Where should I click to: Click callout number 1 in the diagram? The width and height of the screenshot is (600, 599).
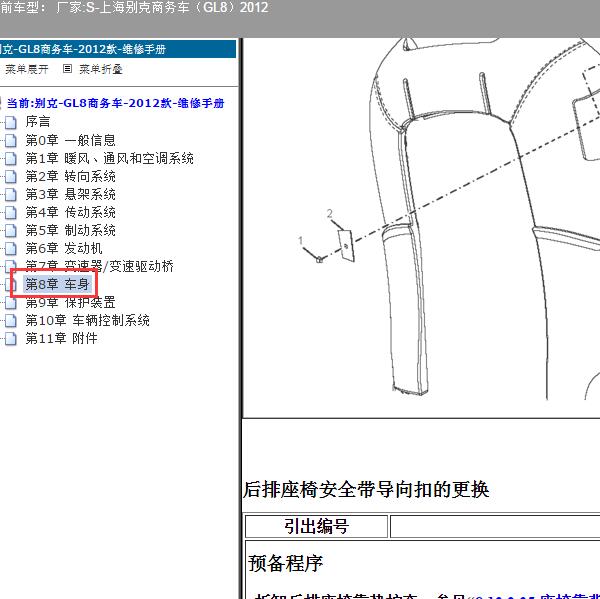click(x=300, y=241)
